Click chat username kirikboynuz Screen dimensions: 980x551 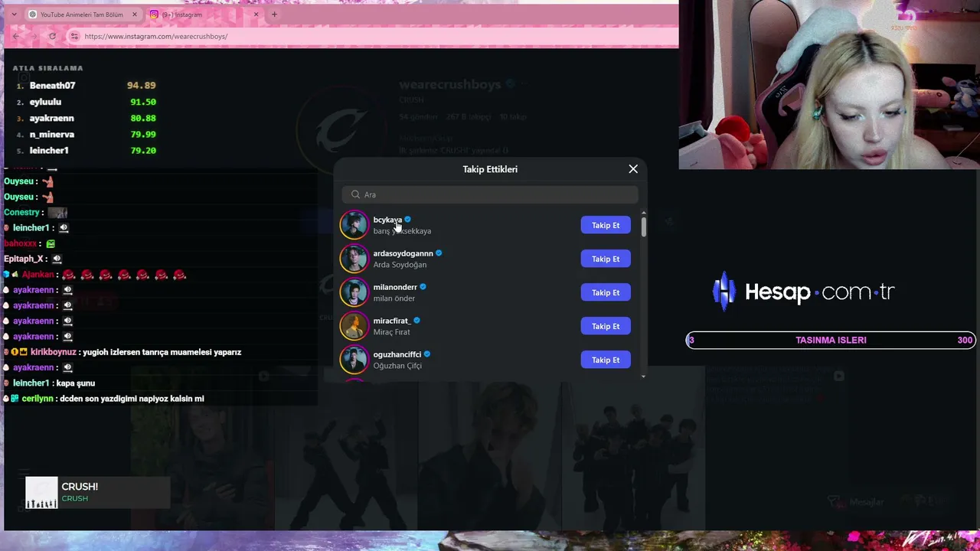pyautogui.click(x=53, y=352)
